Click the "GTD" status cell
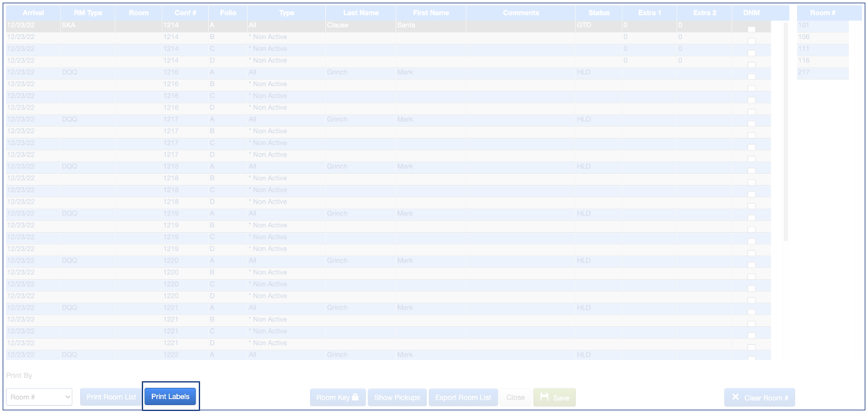This screenshot has height=413, width=868. (x=599, y=25)
